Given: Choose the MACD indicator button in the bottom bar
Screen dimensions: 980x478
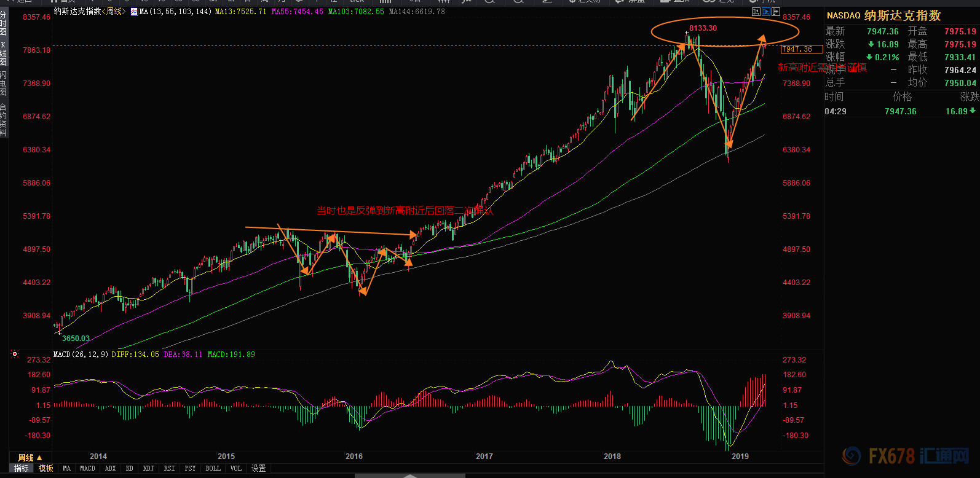Looking at the screenshot, I should [88, 468].
